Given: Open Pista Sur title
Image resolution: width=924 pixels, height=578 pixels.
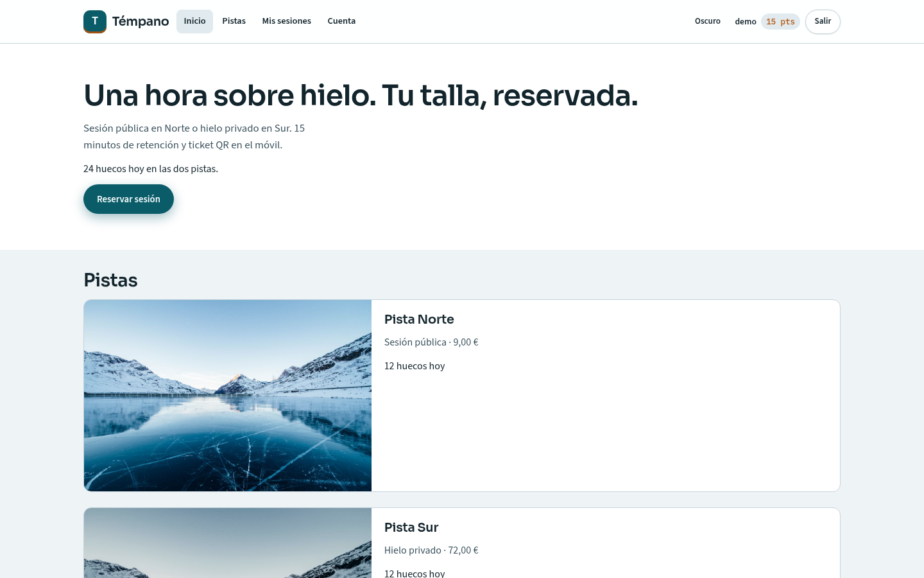Looking at the screenshot, I should coord(411,527).
